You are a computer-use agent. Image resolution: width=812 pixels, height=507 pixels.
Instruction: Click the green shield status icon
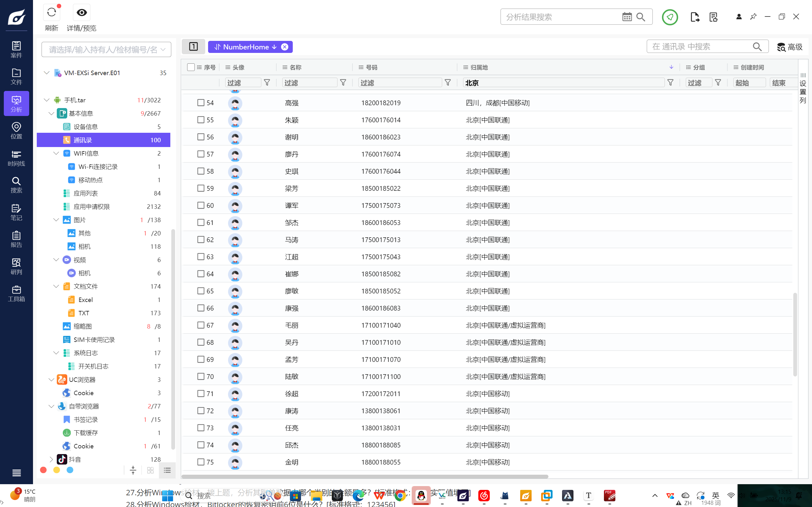(670, 17)
